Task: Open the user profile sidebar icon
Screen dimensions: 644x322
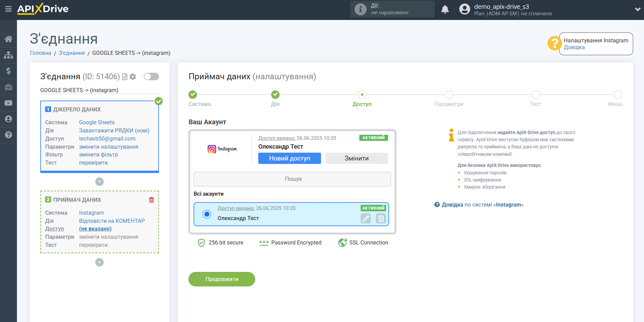Action: [8, 119]
